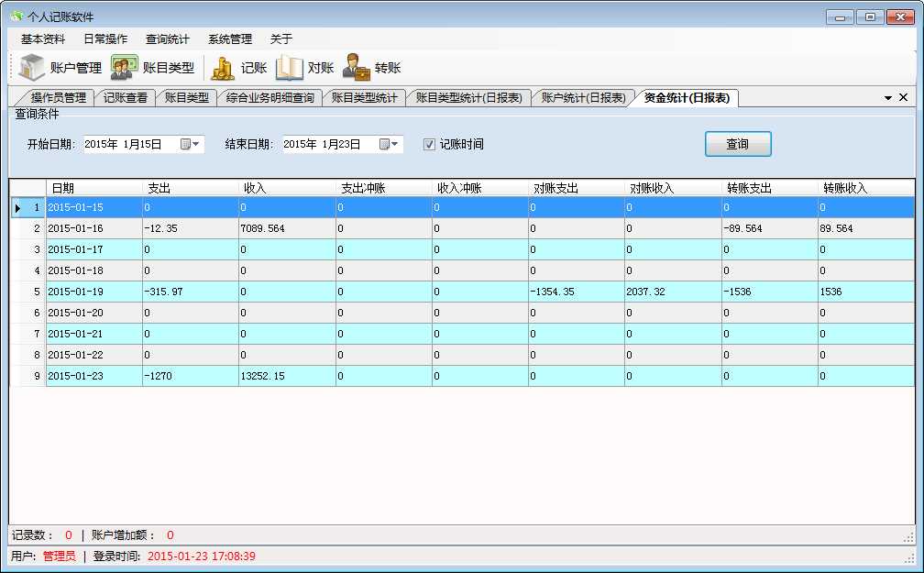
Task: Close the active tab with X
Action: (904, 97)
